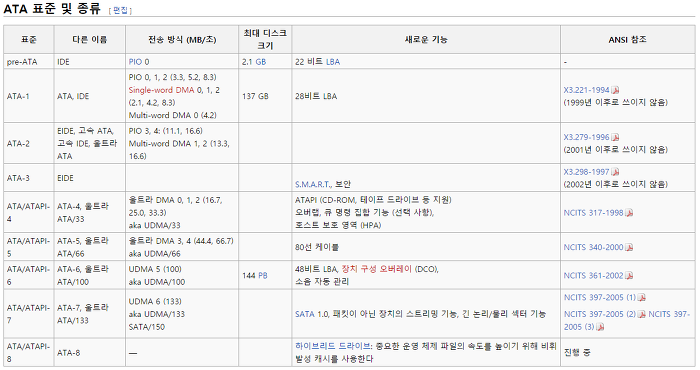The width and height of the screenshot is (700, 370).
Task: Click the 호스트 보호 영역 (HPA) text
Action: (338, 225)
